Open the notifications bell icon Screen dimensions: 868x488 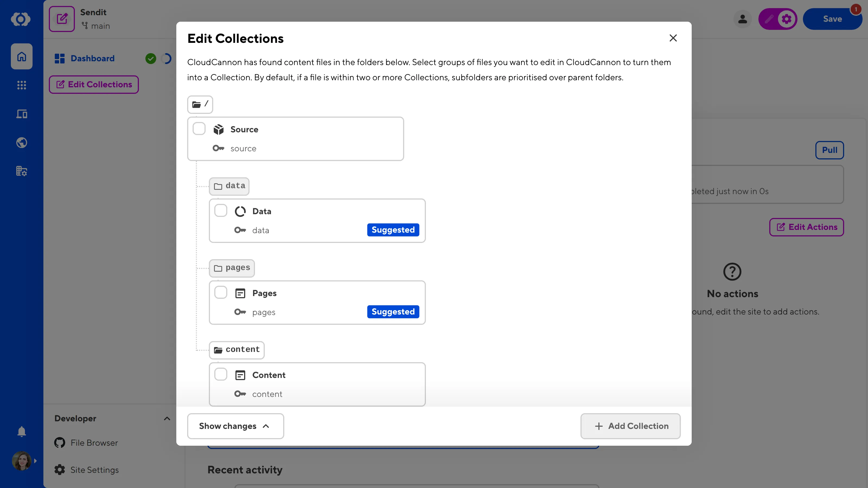pos(21,431)
